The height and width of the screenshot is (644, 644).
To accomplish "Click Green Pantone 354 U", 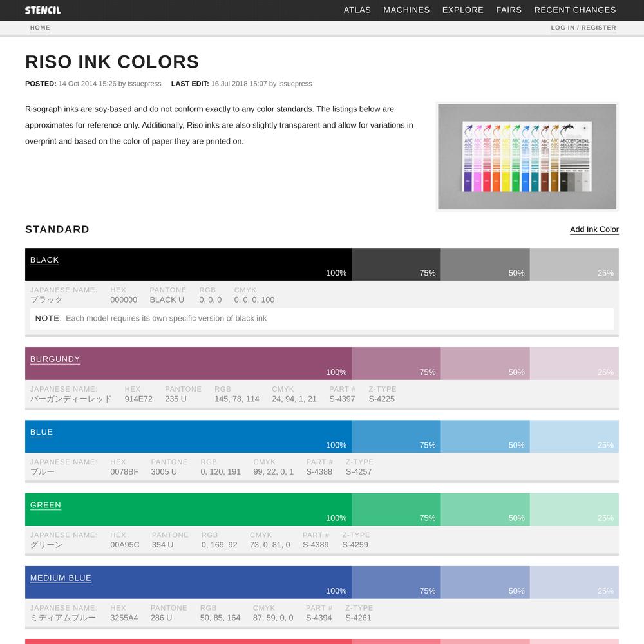I will (x=163, y=545).
